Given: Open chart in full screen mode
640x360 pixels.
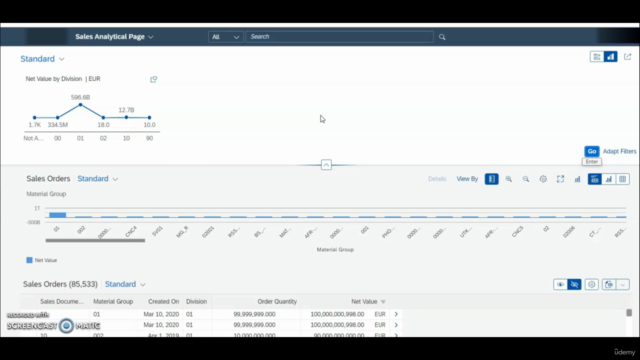Looking at the screenshot, I should click(560, 179).
